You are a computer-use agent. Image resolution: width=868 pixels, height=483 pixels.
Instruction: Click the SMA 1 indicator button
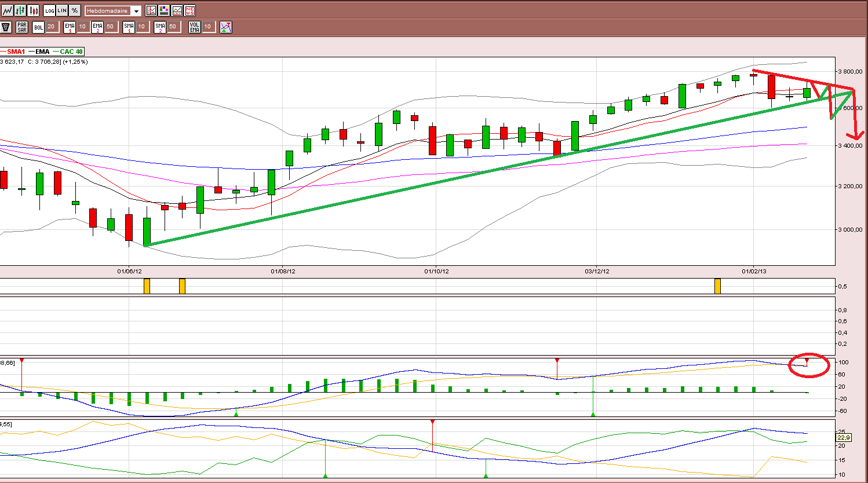pyautogui.click(x=129, y=27)
